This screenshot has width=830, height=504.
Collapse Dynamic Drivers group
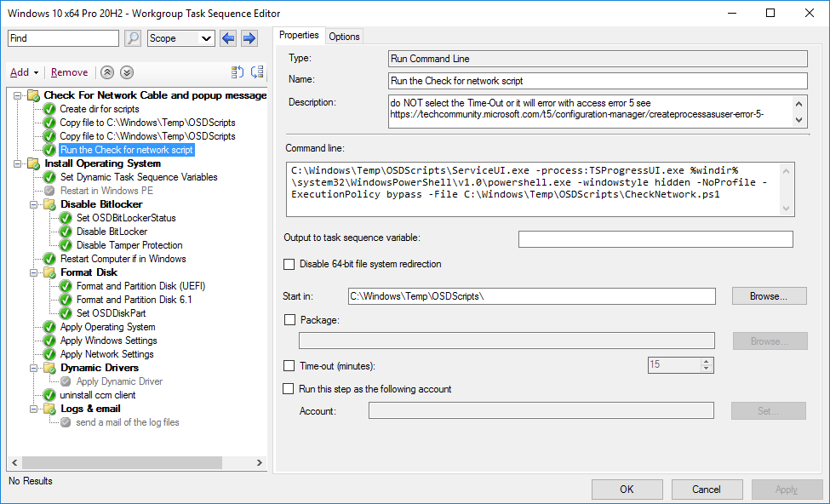(x=33, y=369)
